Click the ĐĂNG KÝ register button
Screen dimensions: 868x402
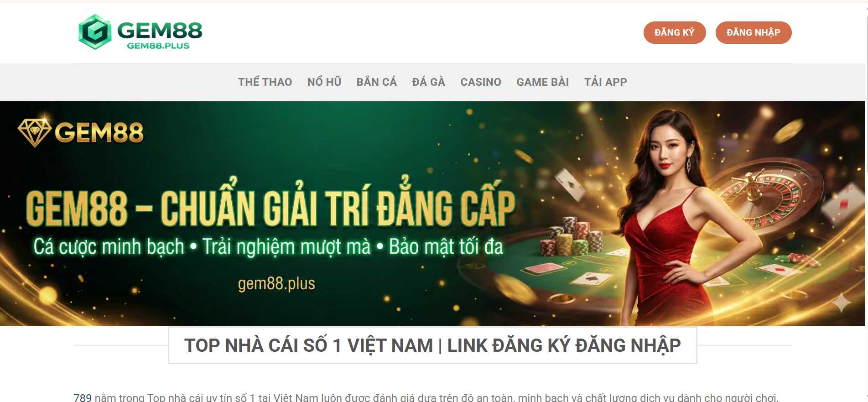point(675,32)
